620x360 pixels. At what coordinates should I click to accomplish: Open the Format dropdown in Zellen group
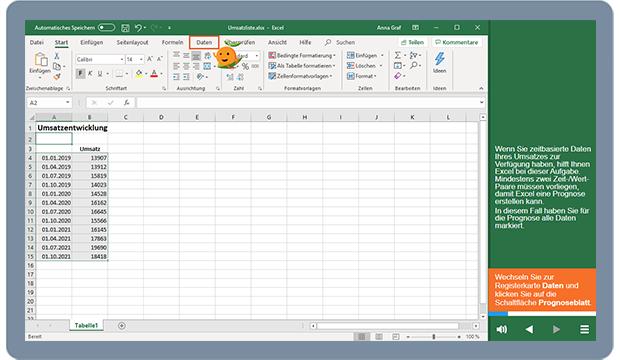coord(362,76)
